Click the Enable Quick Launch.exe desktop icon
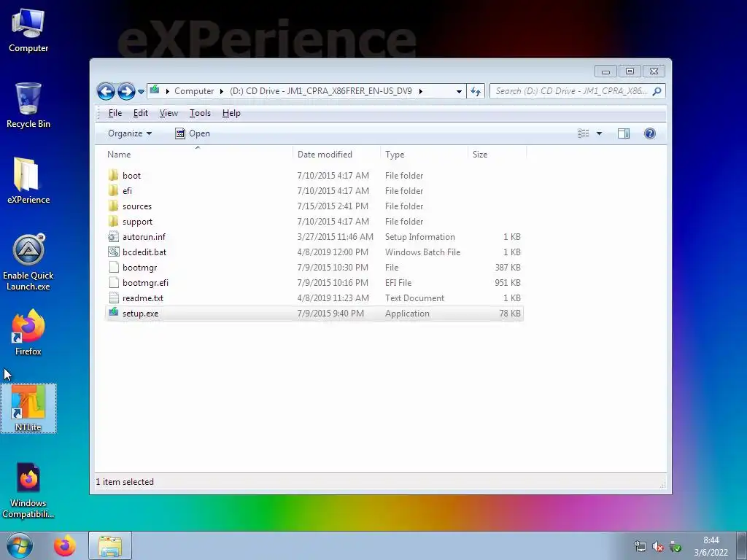This screenshot has width=747, height=560. [x=28, y=262]
